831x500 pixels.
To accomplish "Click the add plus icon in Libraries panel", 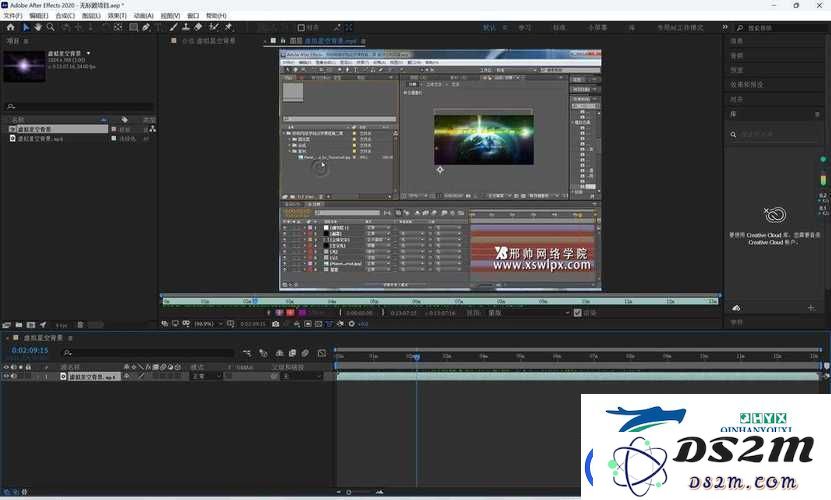I will (811, 308).
